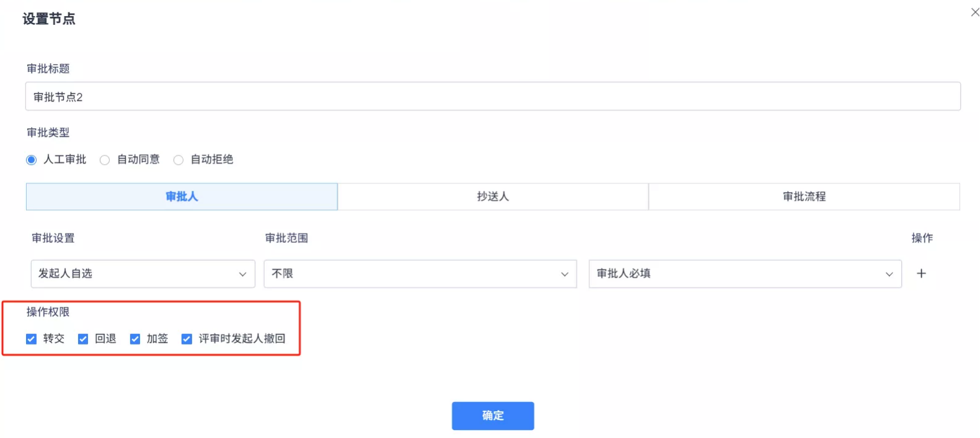The width and height of the screenshot is (980, 438).
Task: Click the plus icon to add approver row
Action: (x=922, y=273)
